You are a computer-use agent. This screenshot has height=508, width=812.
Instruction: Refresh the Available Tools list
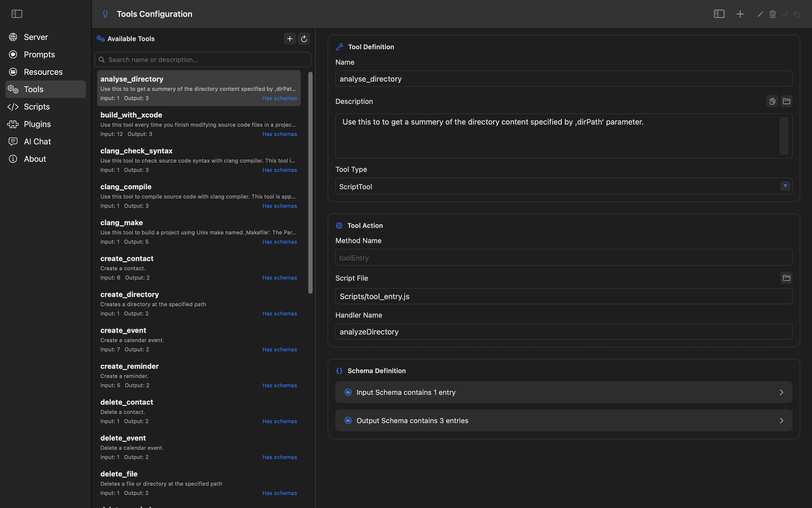[x=304, y=39]
